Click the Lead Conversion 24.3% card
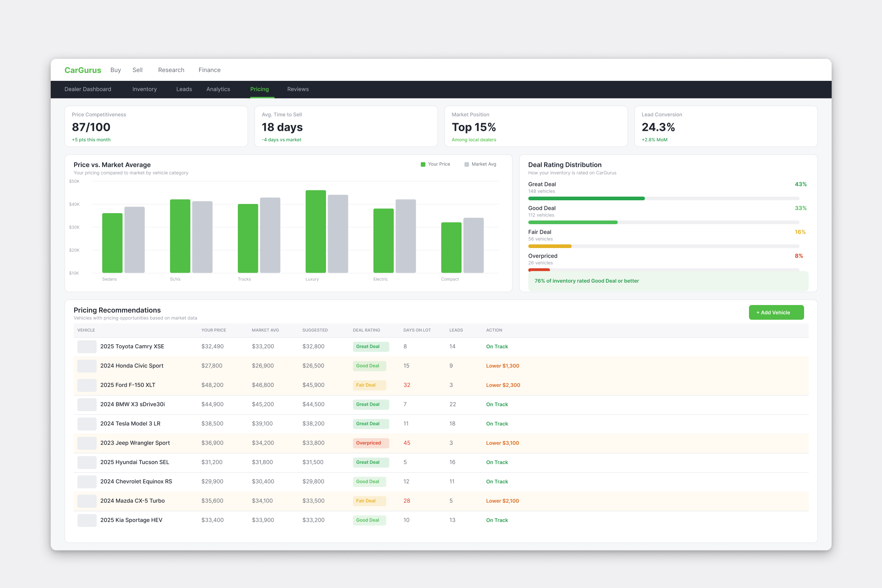The image size is (882, 588). tap(726, 126)
